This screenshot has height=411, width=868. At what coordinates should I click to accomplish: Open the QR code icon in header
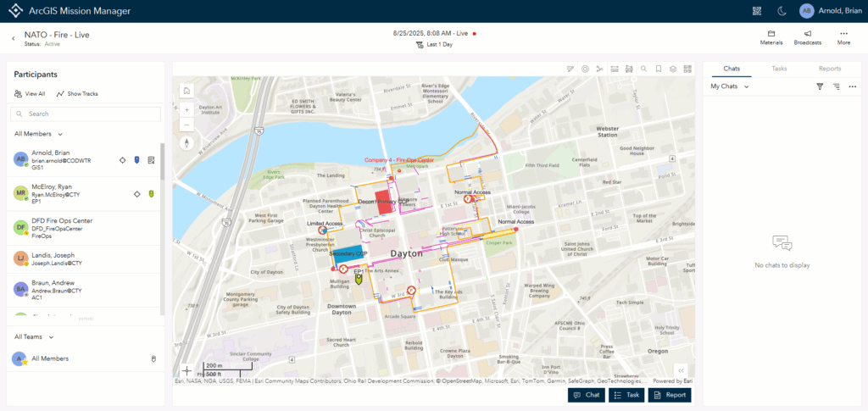(x=757, y=10)
